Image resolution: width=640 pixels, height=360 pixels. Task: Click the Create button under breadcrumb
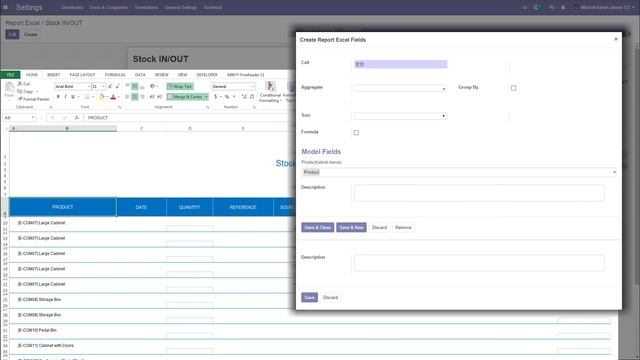(x=31, y=34)
